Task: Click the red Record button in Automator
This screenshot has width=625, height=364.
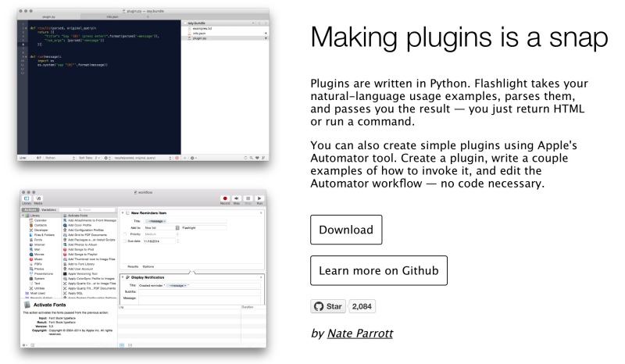Action: (225, 198)
